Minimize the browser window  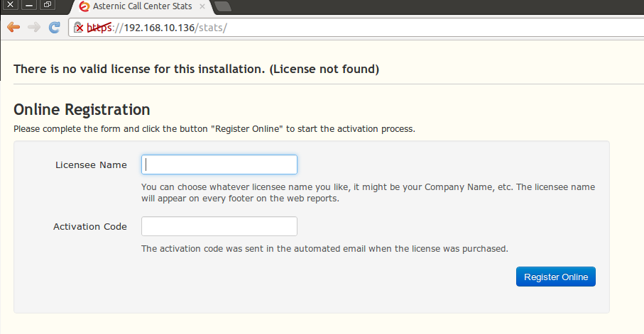pos(29,5)
